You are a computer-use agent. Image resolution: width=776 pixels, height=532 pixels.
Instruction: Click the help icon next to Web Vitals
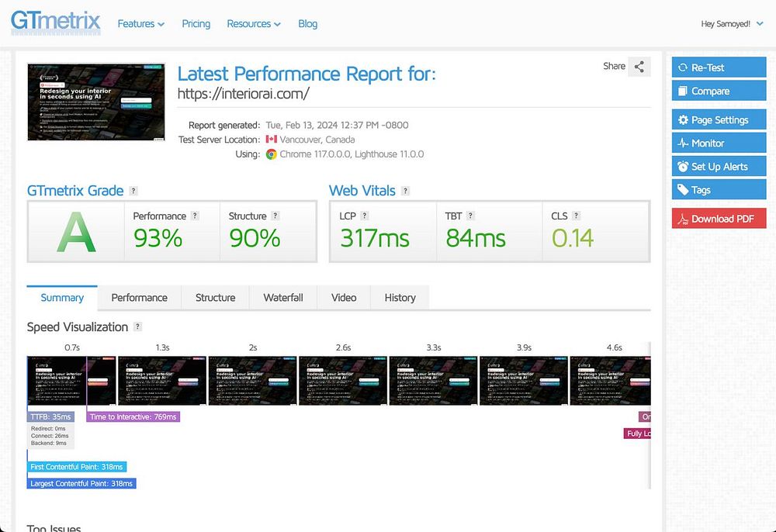click(x=405, y=191)
